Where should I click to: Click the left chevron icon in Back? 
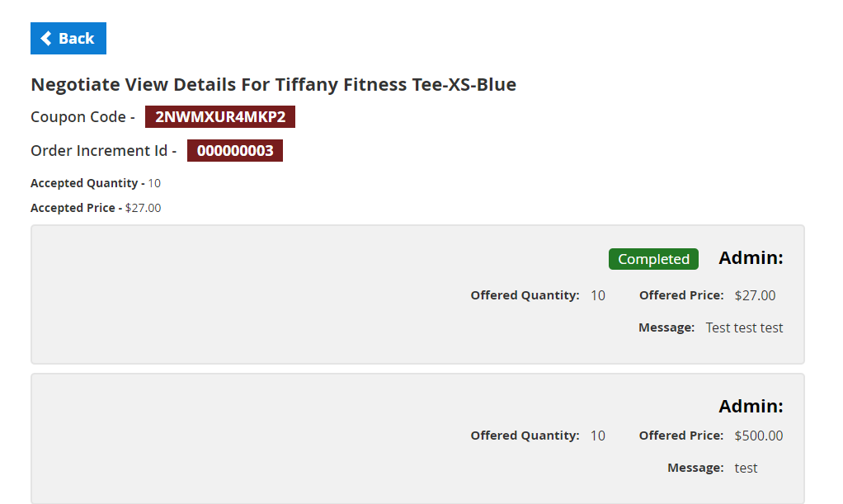coord(46,39)
